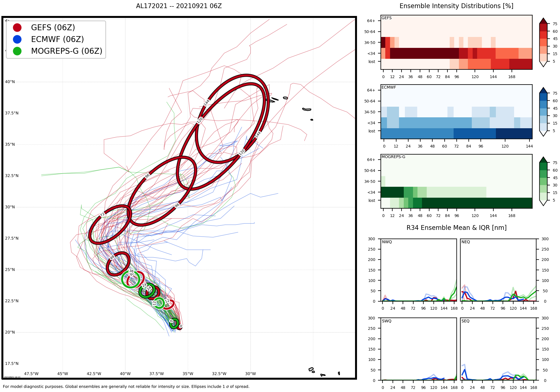Click the darkest red 75 colorbar segment
The width and height of the screenshot is (560, 392).
tap(543, 27)
